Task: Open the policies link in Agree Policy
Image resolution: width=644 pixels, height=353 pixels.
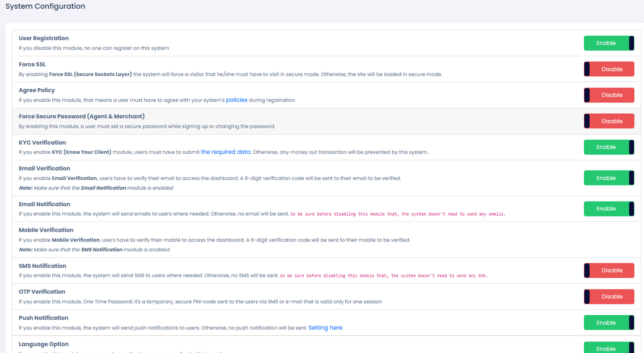Action: (237, 100)
